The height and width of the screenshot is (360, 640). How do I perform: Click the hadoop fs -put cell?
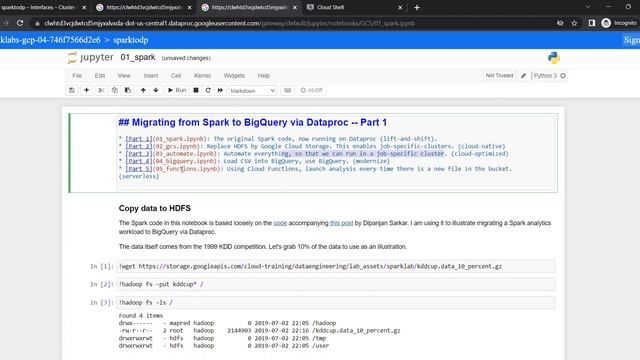pos(336,284)
